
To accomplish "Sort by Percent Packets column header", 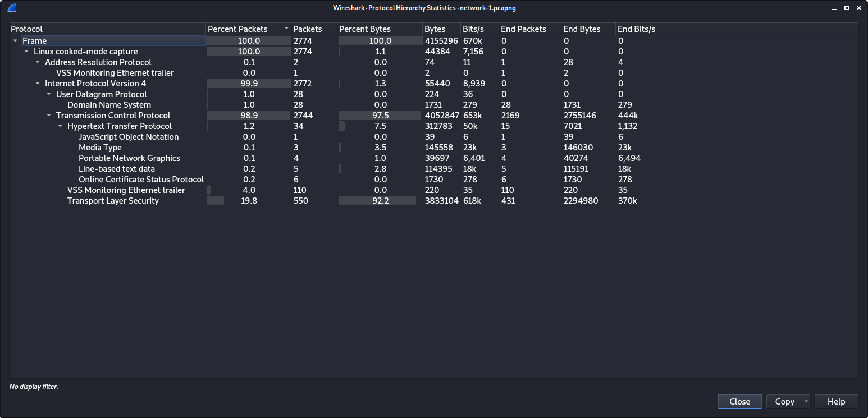I will pyautogui.click(x=248, y=29).
